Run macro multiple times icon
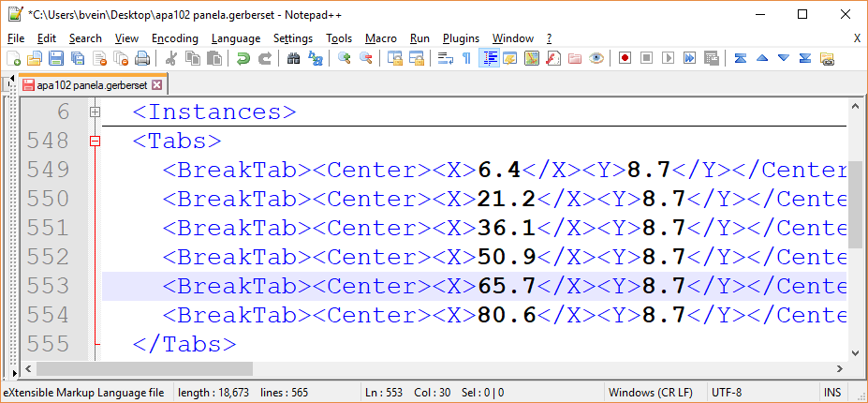The height and width of the screenshot is (403, 868). point(689,58)
